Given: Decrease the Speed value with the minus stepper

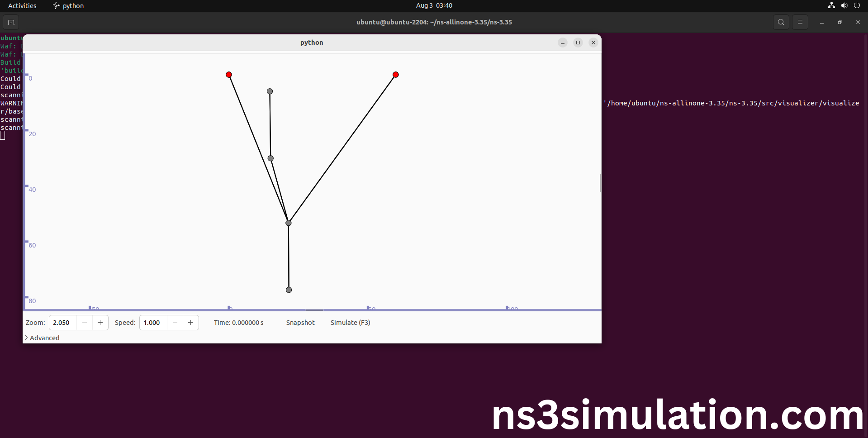Looking at the screenshot, I should coord(175,323).
